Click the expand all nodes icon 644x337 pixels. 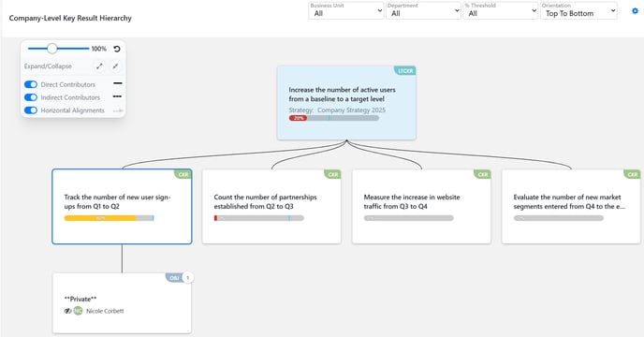click(99, 66)
